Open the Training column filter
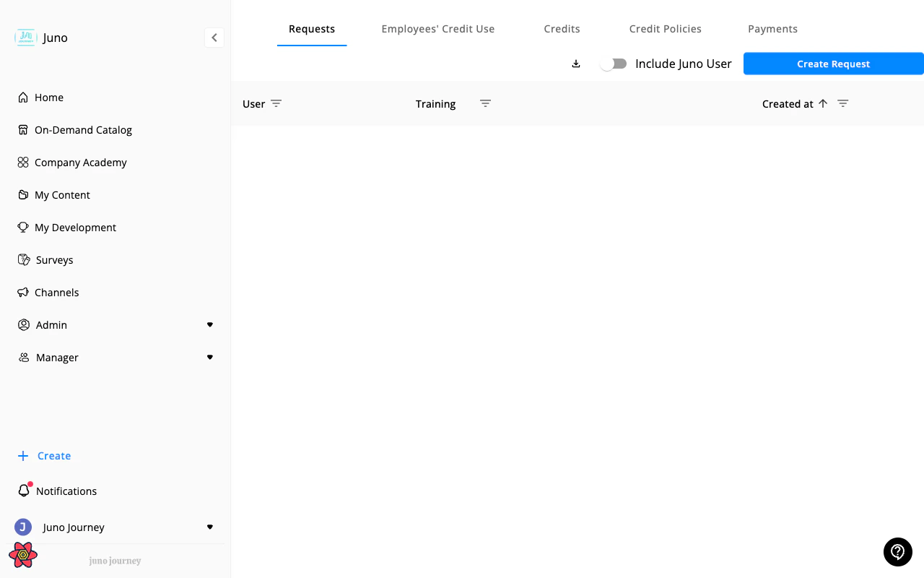924x578 pixels. (x=485, y=103)
